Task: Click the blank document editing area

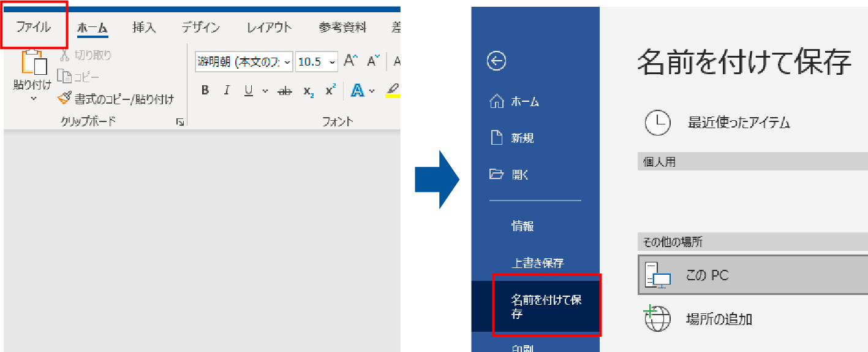Action: click(x=202, y=240)
